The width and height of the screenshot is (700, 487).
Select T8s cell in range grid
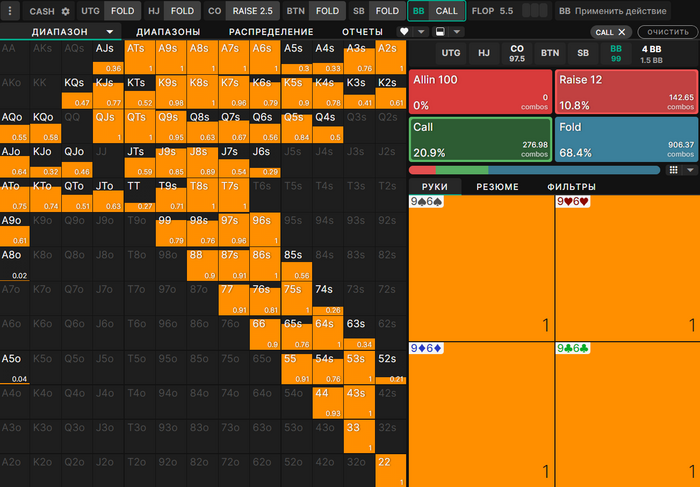[x=202, y=195]
